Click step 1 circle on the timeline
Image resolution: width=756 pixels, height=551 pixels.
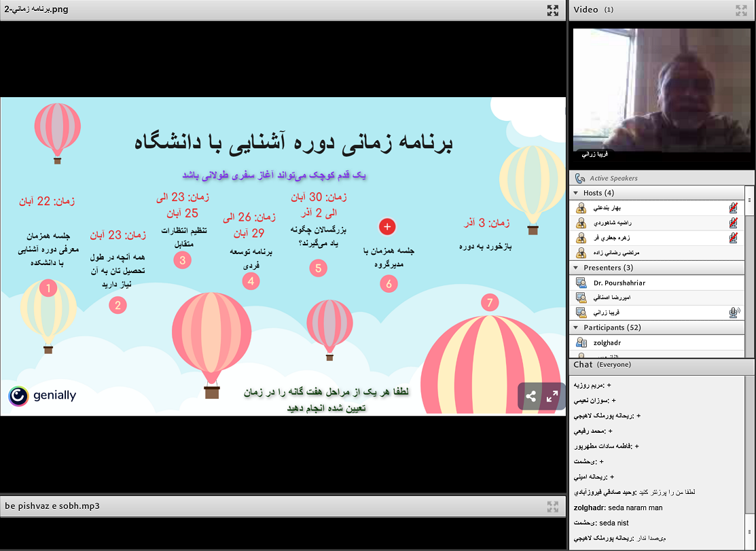pyautogui.click(x=48, y=289)
